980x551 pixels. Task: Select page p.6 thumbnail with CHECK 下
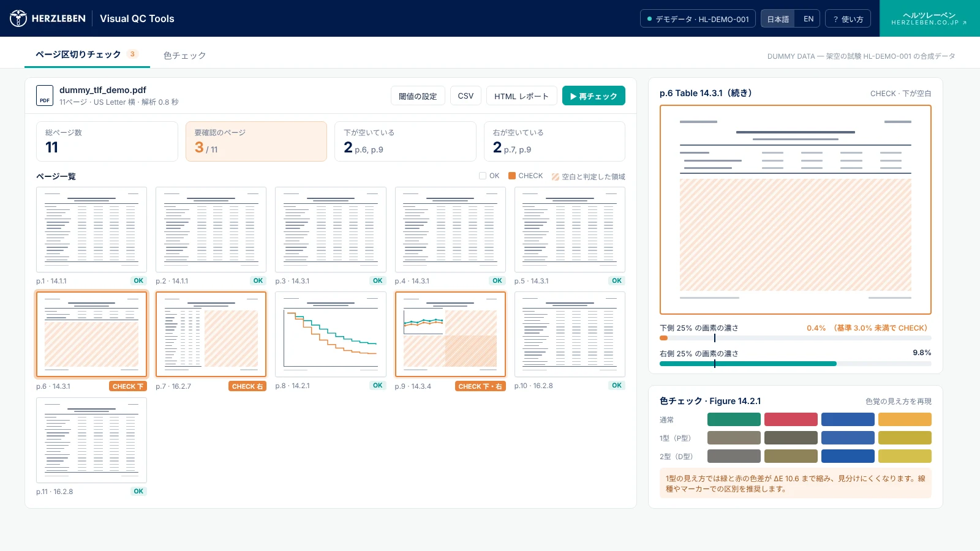[91, 334]
